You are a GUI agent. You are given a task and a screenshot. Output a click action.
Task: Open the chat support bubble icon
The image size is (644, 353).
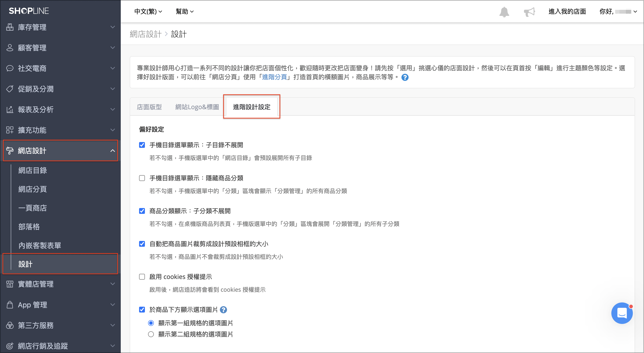coord(622,313)
